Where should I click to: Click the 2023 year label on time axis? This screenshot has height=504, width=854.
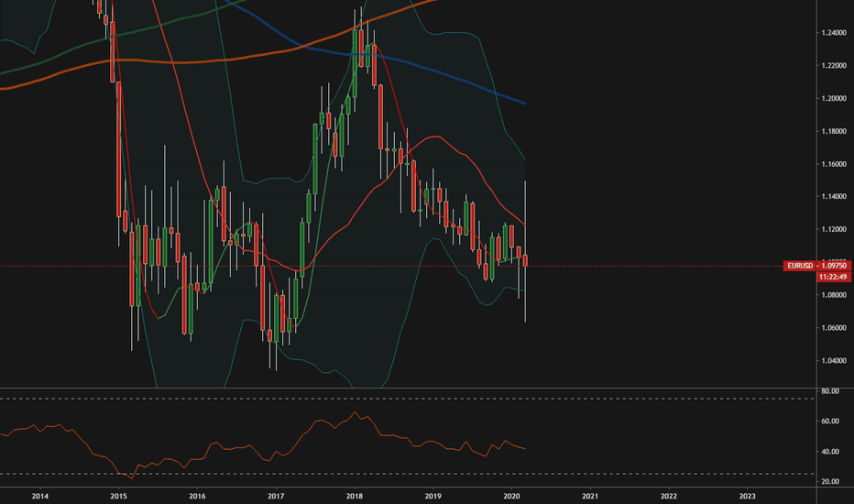[748, 496]
